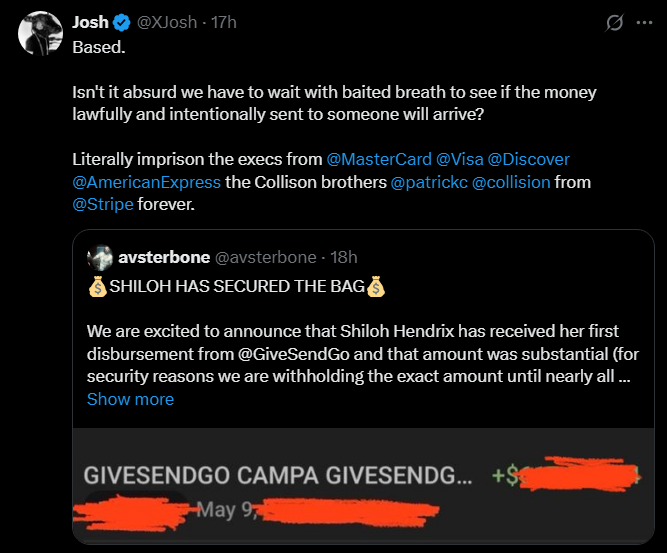Open the Josh display name profile link

pyautogui.click(x=90, y=23)
